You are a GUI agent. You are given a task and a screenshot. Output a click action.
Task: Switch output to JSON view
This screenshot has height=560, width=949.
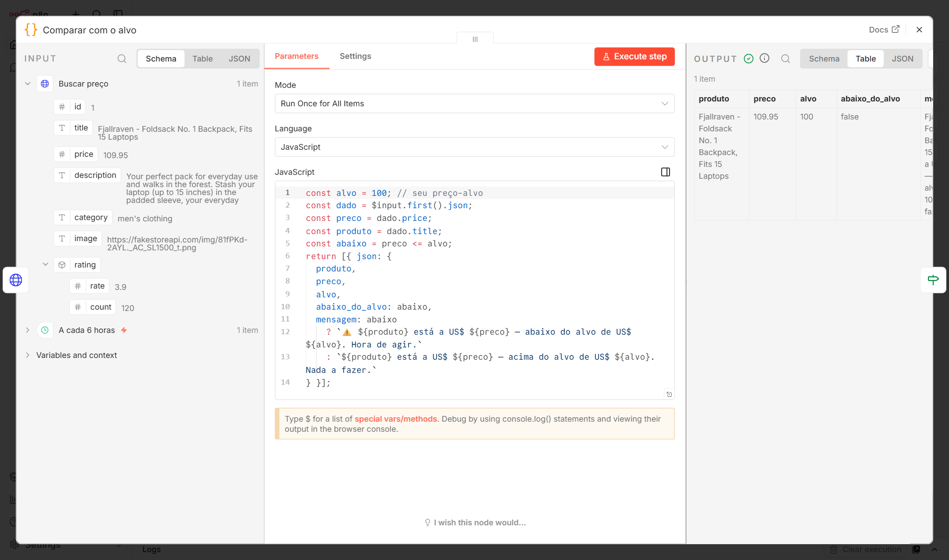(x=902, y=58)
